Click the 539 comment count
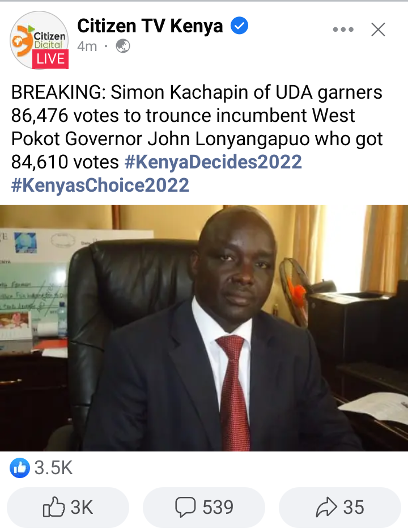This screenshot has height=532, width=408. click(218, 508)
